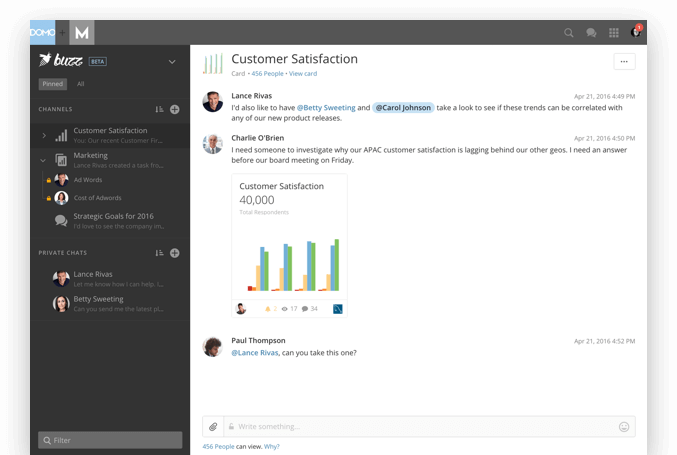677x455 pixels.
Task: Open the emoji picker smiley
Action: (624, 427)
